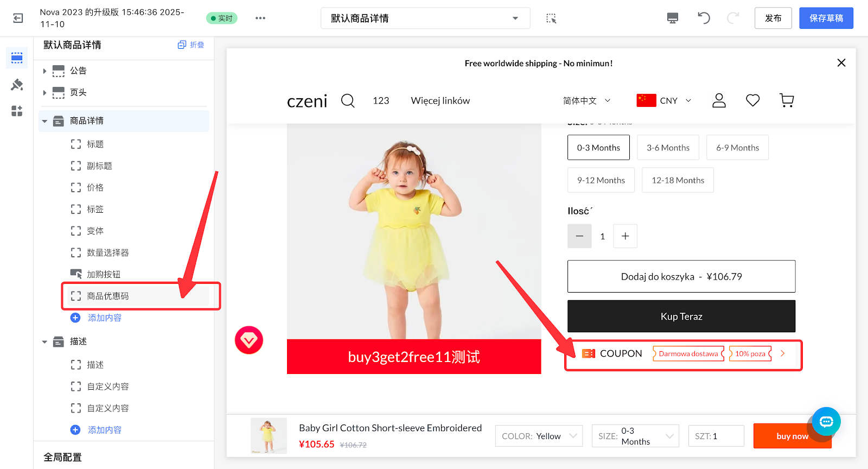Increase quantity with the plus button

(x=625, y=236)
